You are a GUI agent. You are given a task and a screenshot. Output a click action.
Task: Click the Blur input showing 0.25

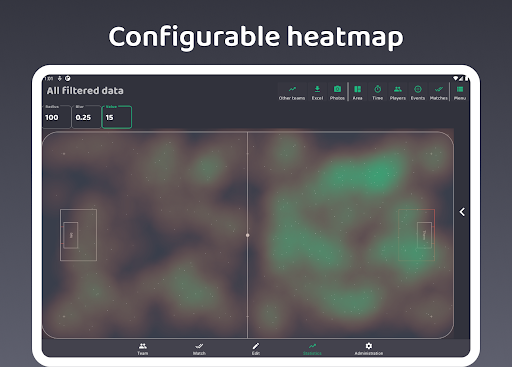tap(86, 117)
